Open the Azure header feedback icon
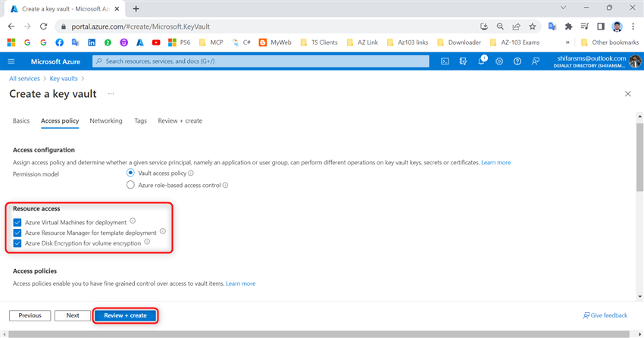644x338 pixels. (x=535, y=61)
